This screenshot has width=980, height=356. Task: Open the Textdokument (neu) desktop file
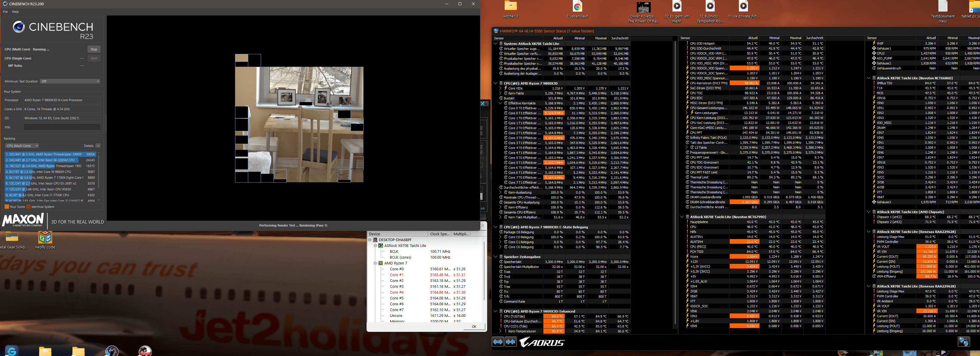942,12
